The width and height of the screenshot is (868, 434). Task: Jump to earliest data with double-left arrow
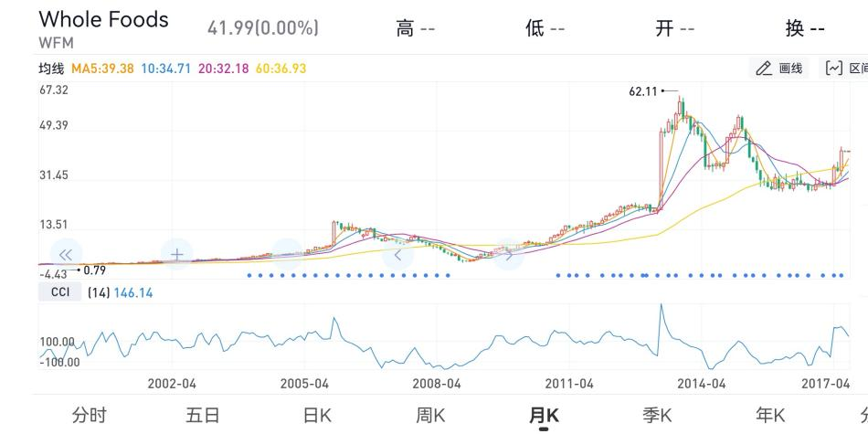point(65,254)
